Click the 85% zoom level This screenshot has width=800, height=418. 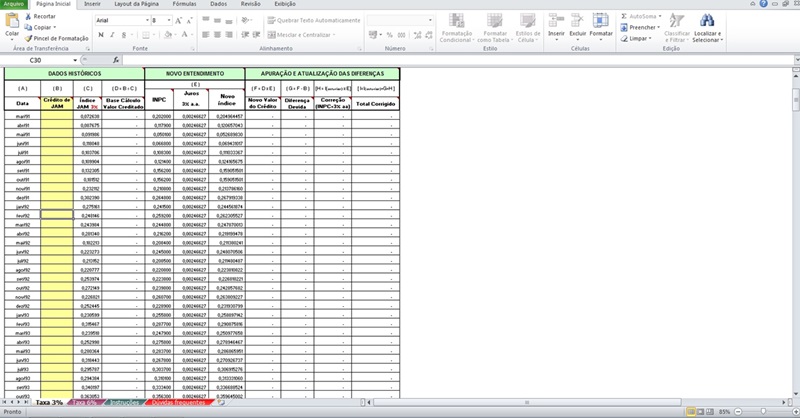[724, 411]
